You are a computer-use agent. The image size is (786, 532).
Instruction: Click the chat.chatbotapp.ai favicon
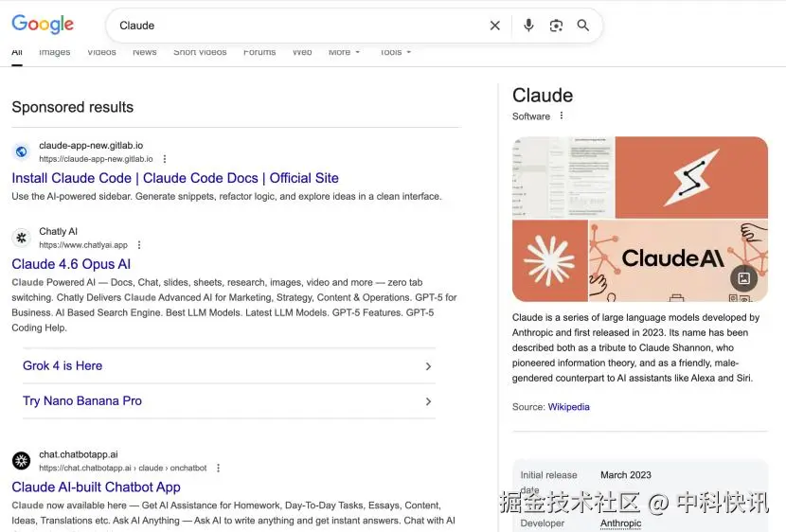point(21,460)
